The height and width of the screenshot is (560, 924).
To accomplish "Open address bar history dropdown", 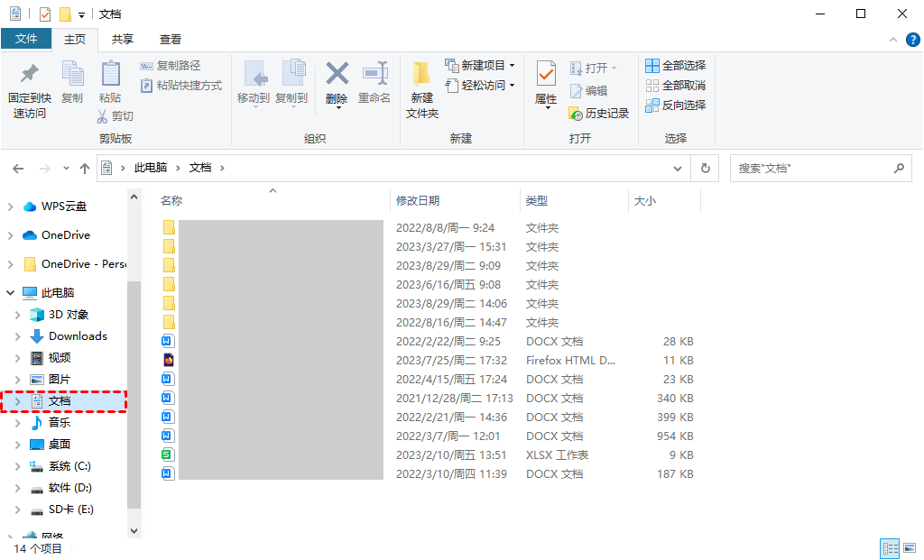I will 678,169.
